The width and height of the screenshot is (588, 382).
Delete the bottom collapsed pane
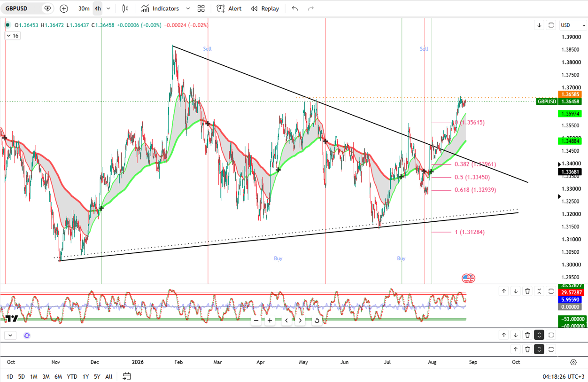[527, 349]
